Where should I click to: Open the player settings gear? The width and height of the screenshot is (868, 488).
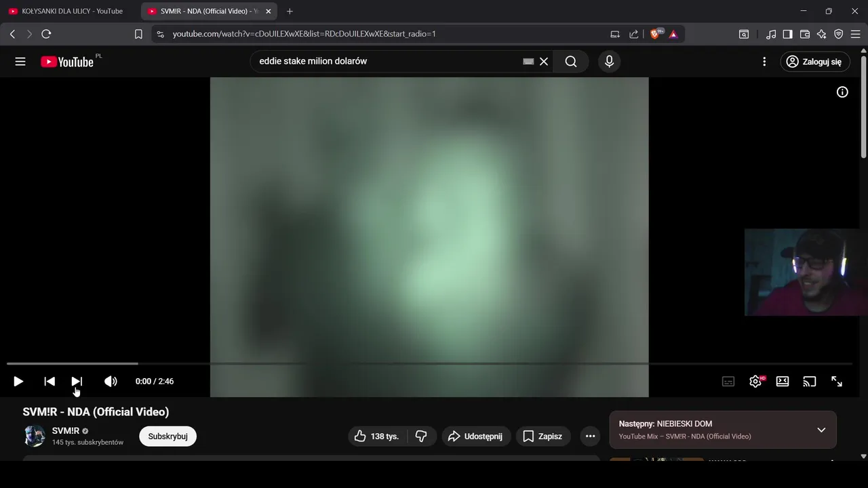pyautogui.click(x=755, y=382)
